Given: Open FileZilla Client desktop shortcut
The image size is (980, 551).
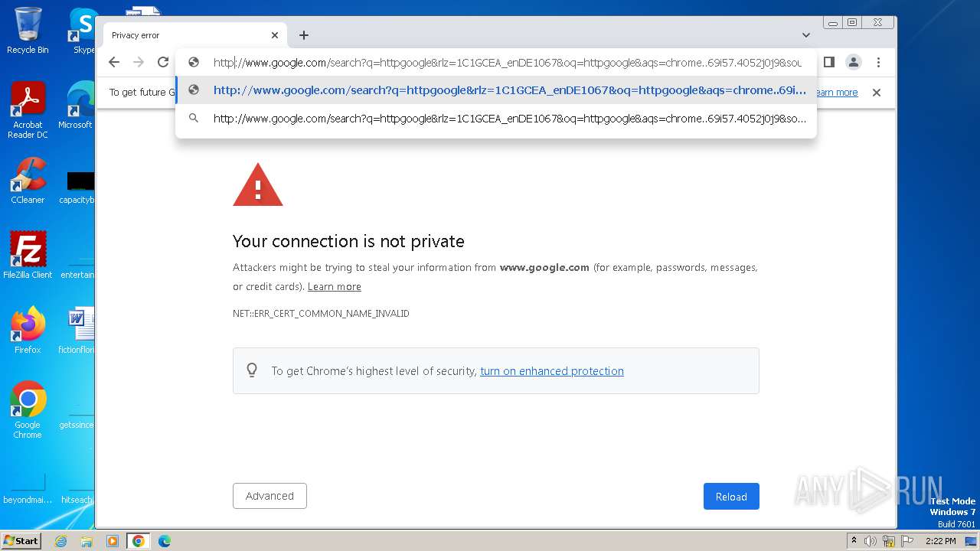Looking at the screenshot, I should coord(28,255).
